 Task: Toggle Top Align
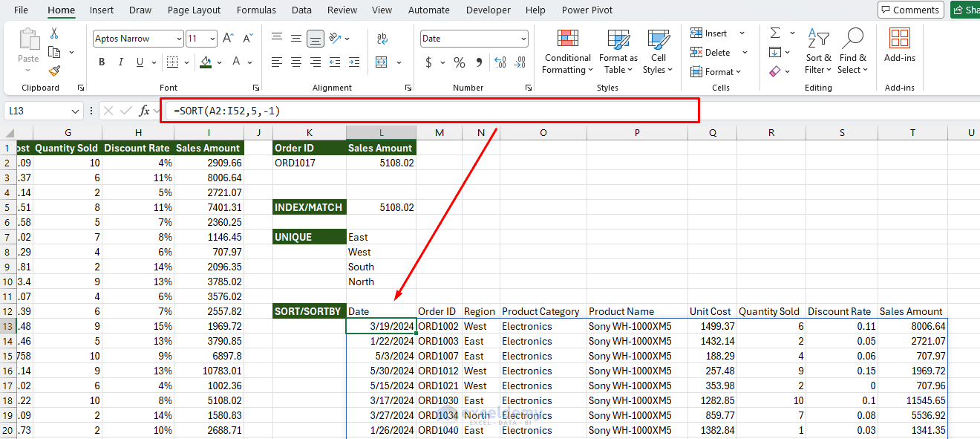point(277,39)
